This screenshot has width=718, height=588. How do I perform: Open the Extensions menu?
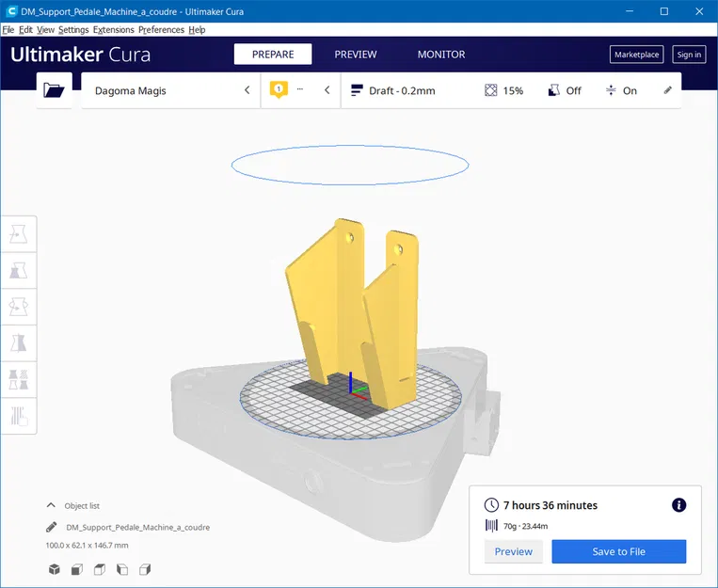(x=114, y=30)
